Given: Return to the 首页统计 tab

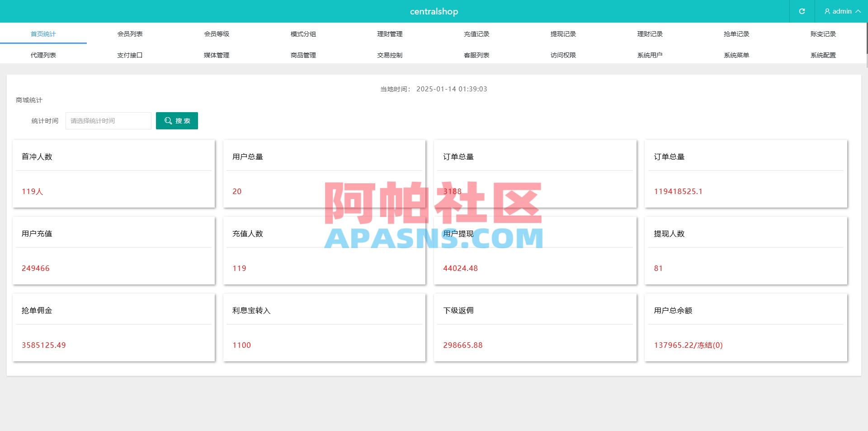Looking at the screenshot, I should pyautogui.click(x=43, y=33).
